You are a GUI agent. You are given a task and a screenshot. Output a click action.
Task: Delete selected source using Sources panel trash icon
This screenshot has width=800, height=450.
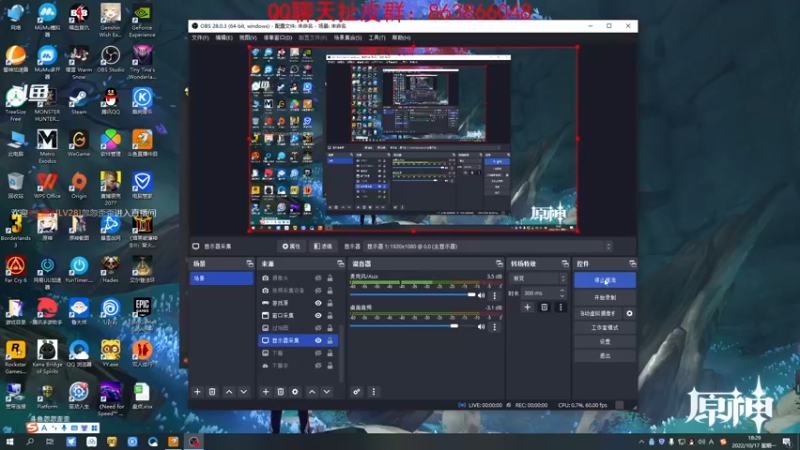[x=281, y=392]
